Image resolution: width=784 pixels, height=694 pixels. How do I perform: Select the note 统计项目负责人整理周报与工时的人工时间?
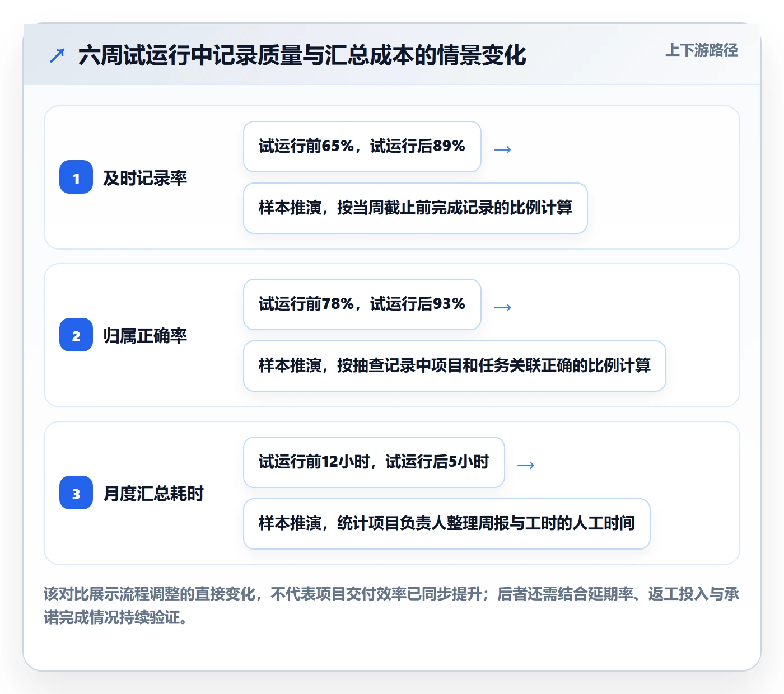(447, 524)
